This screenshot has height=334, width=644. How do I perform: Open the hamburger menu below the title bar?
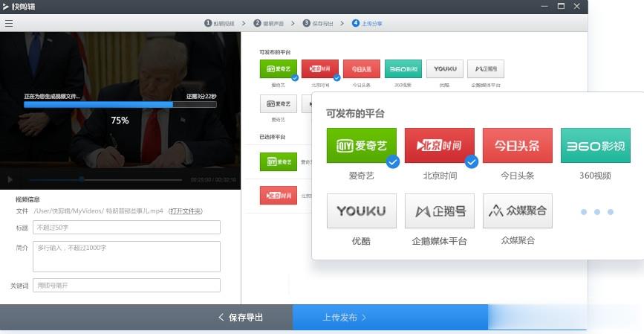(9, 24)
